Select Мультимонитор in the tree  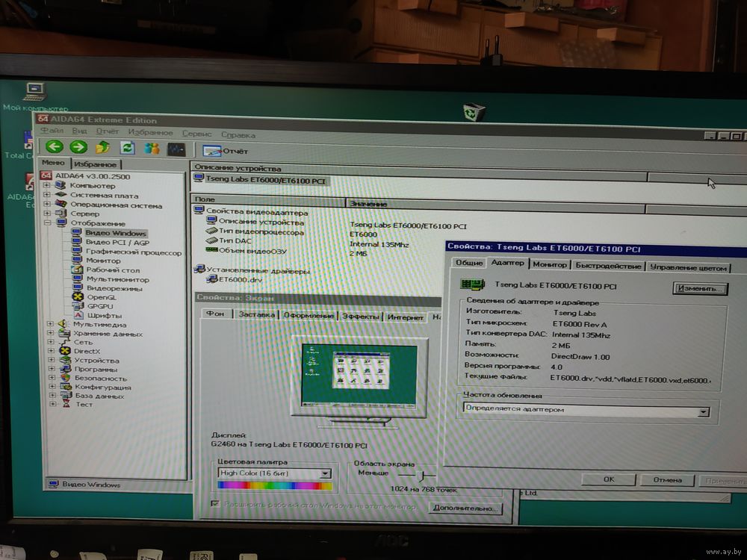click(117, 279)
